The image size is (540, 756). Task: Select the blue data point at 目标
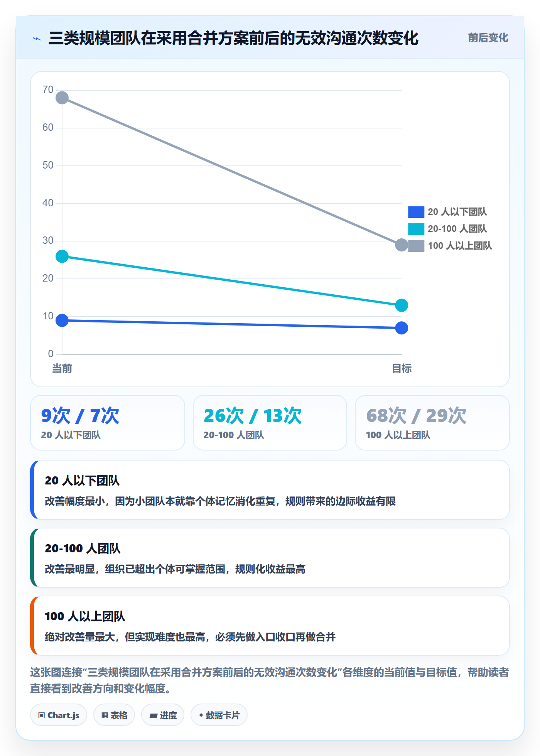point(402,328)
